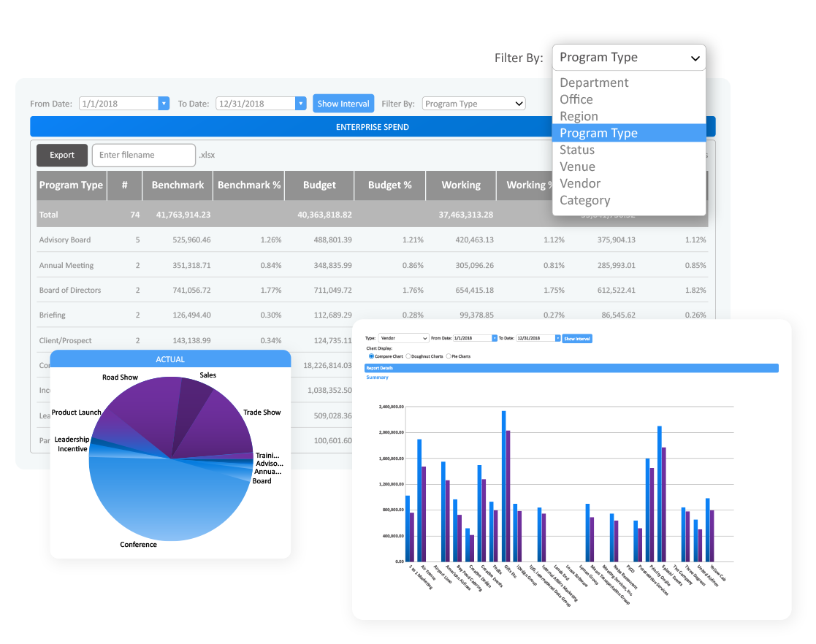Click chart panel To Date picker arrow
This screenshot has height=644, width=816.
pos(557,339)
